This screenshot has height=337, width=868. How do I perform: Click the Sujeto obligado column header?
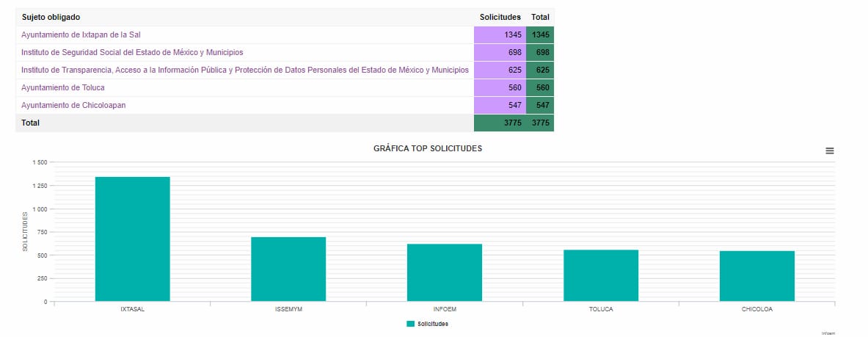(x=51, y=17)
